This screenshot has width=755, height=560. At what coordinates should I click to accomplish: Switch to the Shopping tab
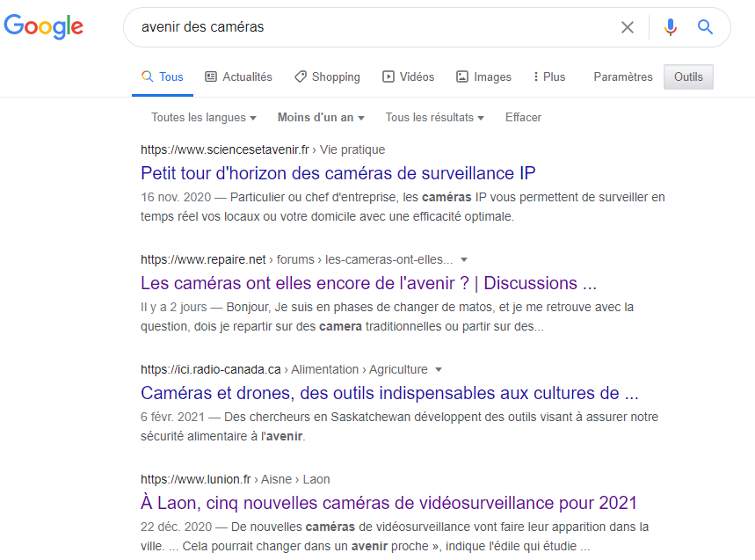328,77
